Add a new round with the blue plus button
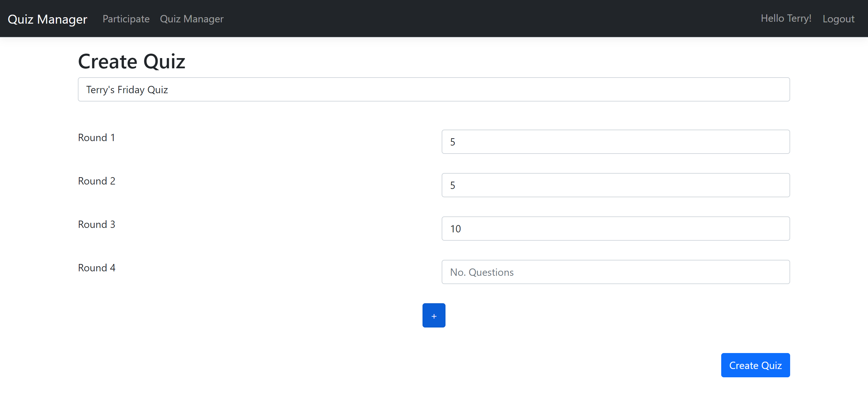 pyautogui.click(x=434, y=315)
